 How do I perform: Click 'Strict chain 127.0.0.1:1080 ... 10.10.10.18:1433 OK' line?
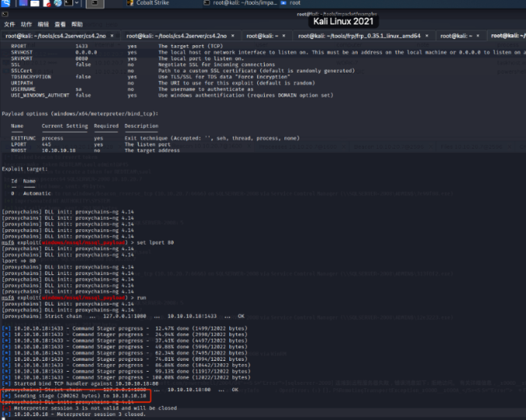pos(123,316)
